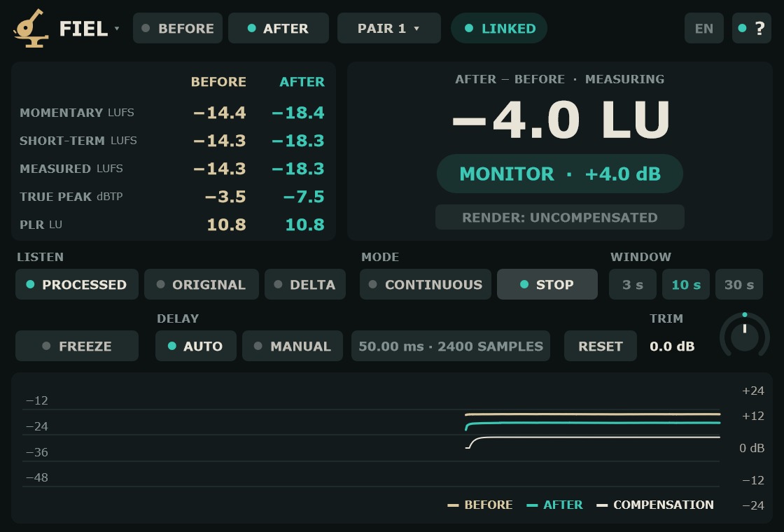Toggle the FREEZE button
Screen dimensions: 784x532
[77, 346]
